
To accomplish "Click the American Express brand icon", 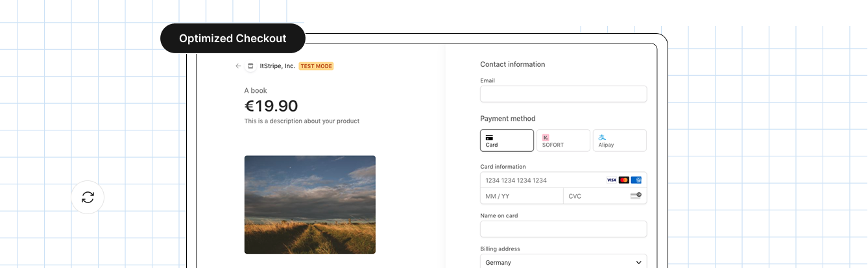I will click(x=636, y=180).
